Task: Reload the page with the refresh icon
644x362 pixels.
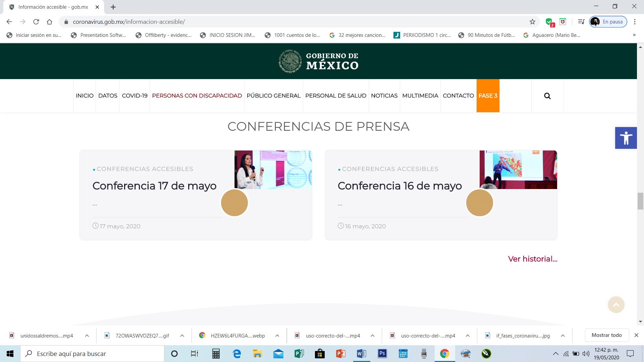Action: click(36, 22)
